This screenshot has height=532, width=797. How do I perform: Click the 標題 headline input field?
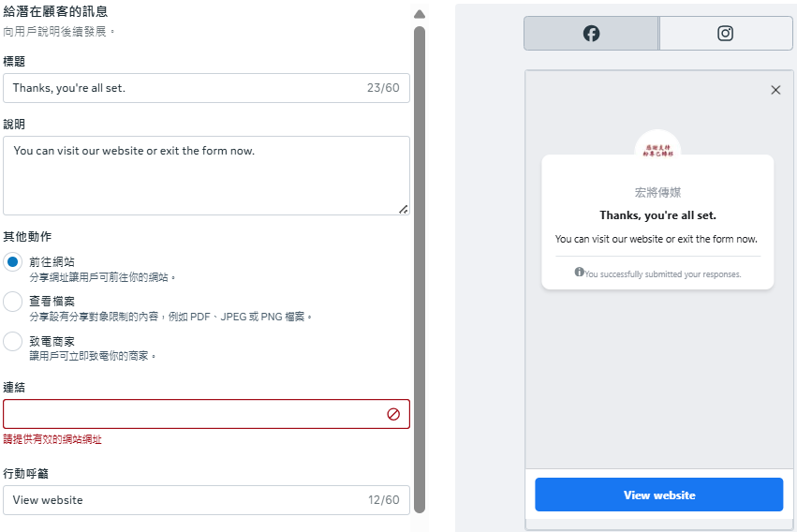click(187, 88)
